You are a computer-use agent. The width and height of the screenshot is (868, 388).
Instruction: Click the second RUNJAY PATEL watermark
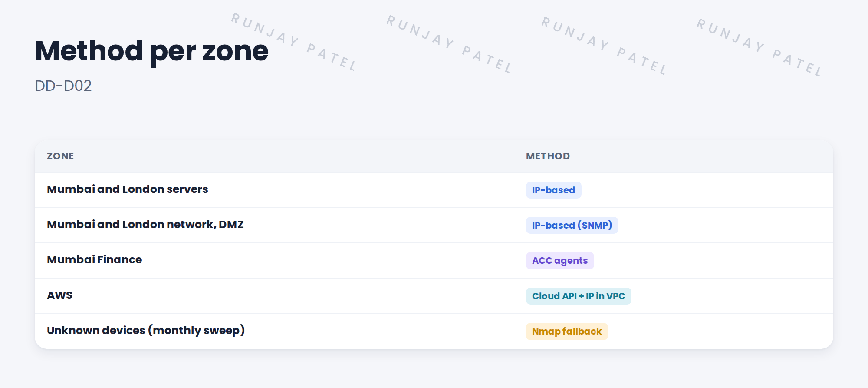click(450, 43)
